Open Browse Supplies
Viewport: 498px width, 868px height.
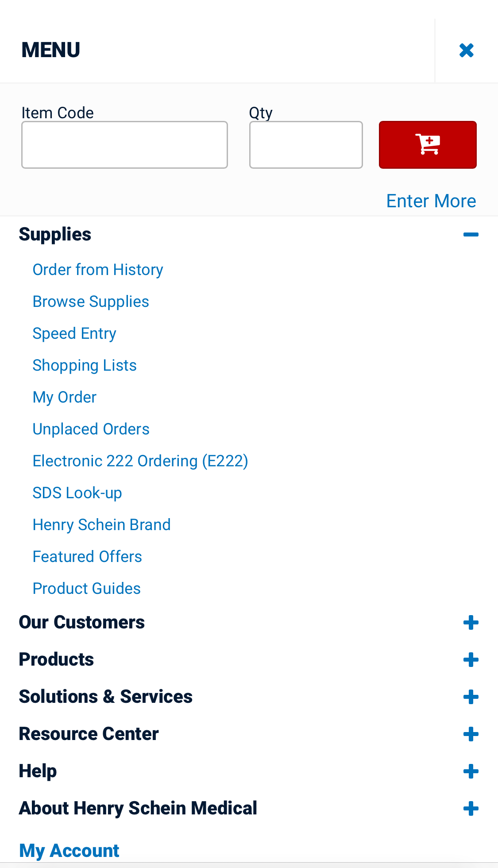tap(91, 301)
